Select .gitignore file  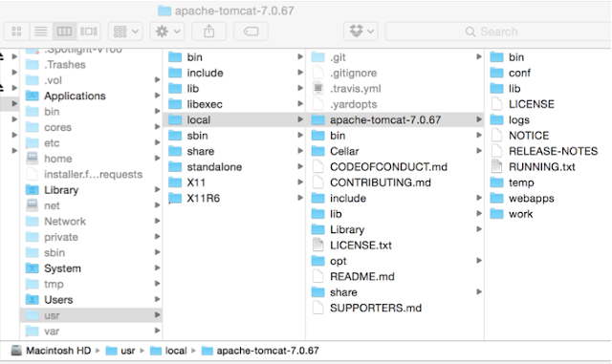pos(353,73)
